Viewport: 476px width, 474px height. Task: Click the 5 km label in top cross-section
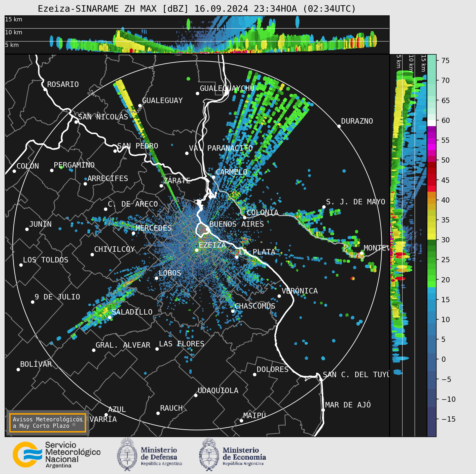pos(12,45)
